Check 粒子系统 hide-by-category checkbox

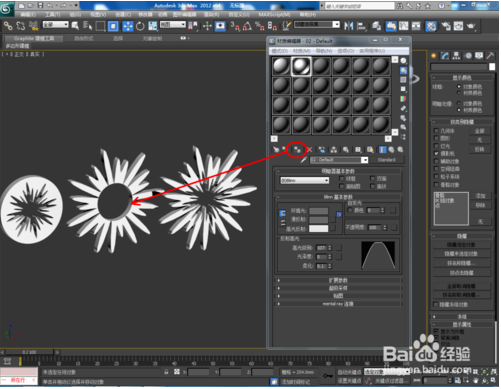pos(436,177)
